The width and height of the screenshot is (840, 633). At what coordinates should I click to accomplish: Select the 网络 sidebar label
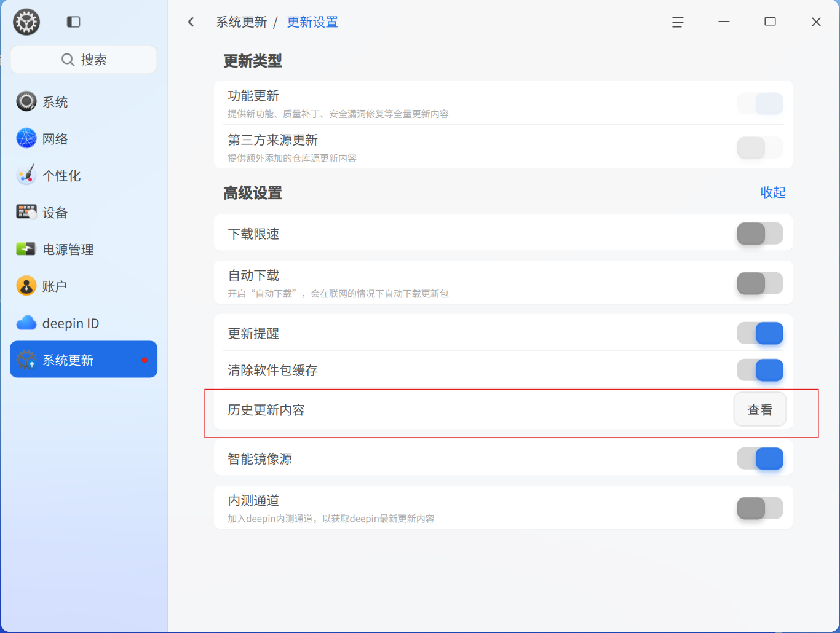tap(55, 139)
